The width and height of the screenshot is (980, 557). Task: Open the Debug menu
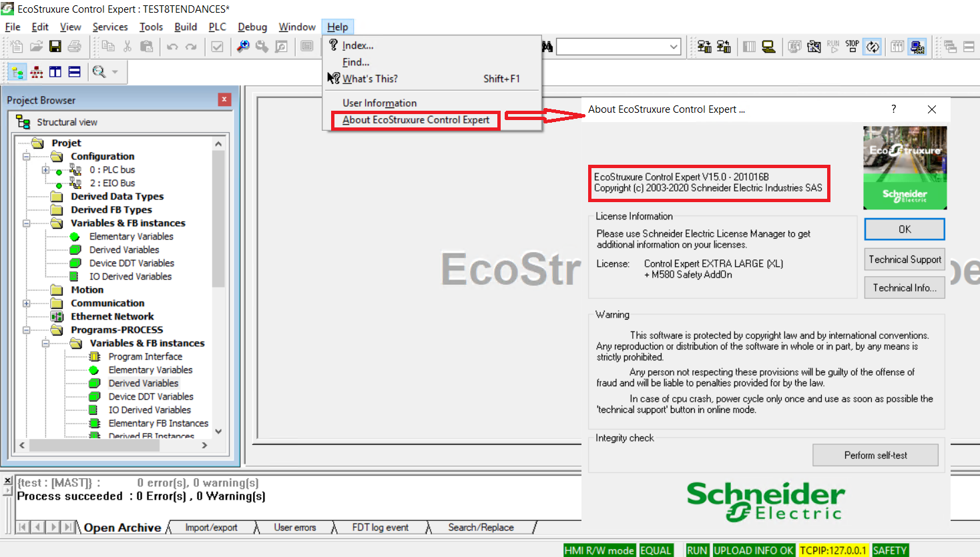252,27
